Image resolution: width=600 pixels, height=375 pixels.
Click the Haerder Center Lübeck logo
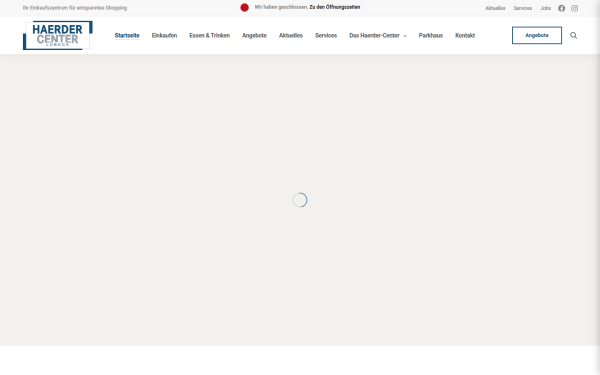pyautogui.click(x=58, y=35)
